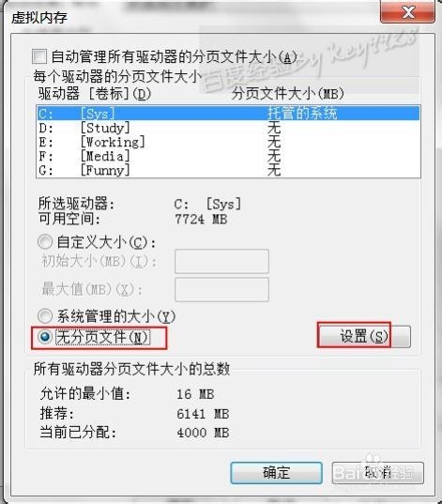Screen dimensions: 442x504
Task: Click the 分页文件大小(MB) column label
Action: click(x=288, y=94)
